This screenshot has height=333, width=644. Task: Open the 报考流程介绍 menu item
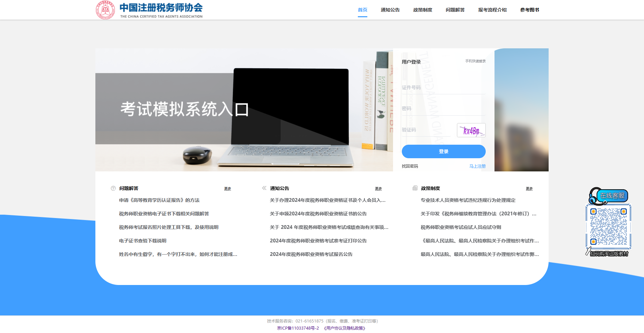coord(492,10)
